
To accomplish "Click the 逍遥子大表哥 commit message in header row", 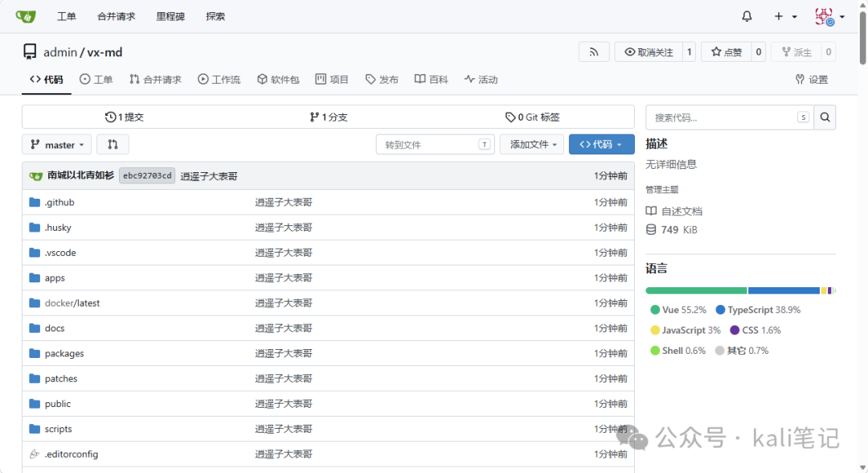I will click(209, 176).
